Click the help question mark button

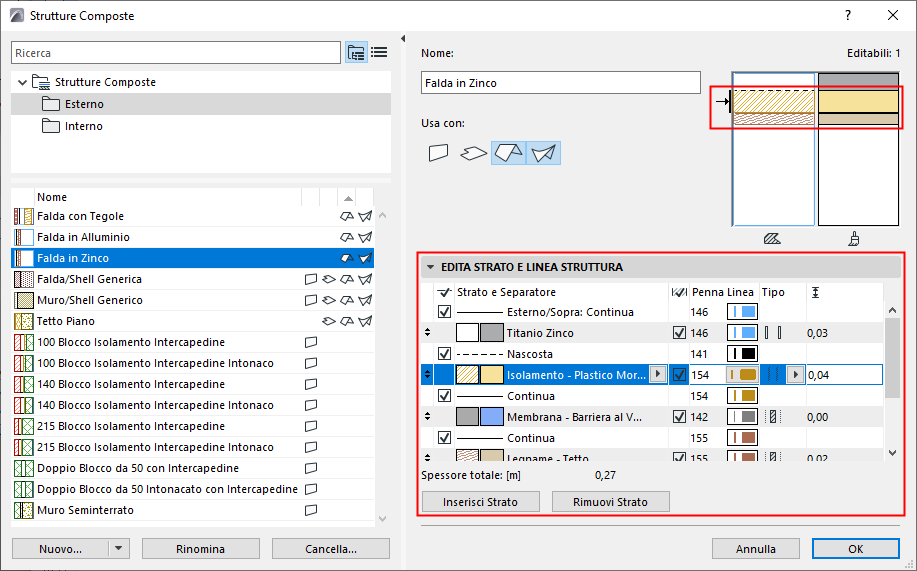coord(848,16)
